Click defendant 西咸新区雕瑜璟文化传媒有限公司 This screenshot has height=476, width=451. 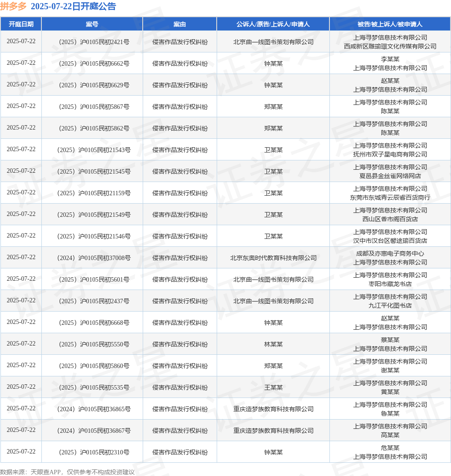coord(390,46)
